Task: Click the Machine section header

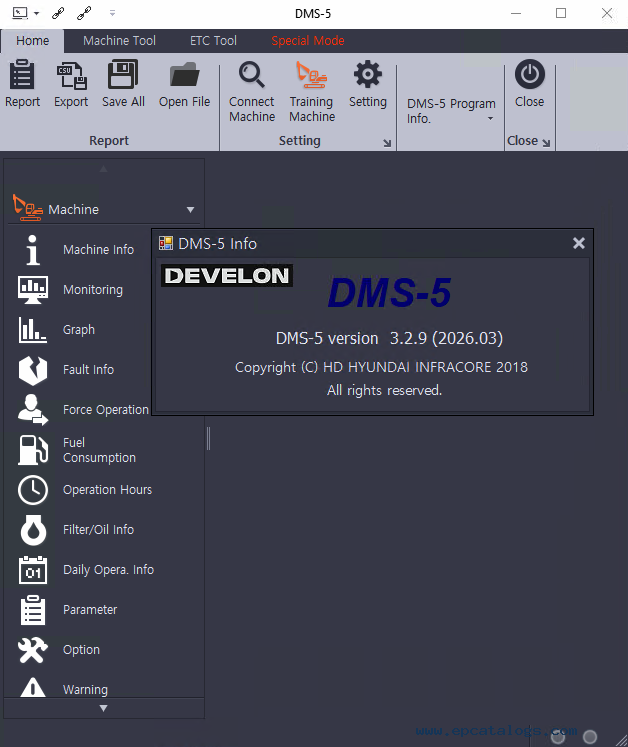Action: point(104,209)
